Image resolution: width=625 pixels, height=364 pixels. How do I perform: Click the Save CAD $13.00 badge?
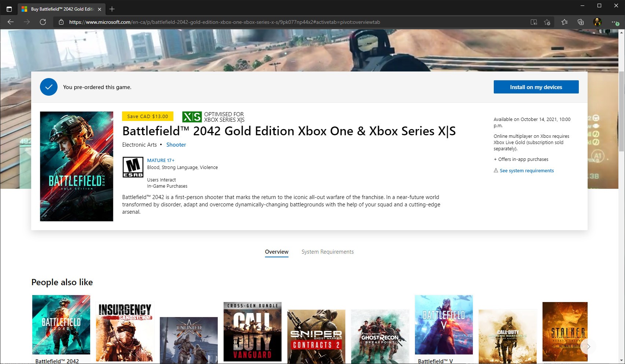pyautogui.click(x=147, y=116)
